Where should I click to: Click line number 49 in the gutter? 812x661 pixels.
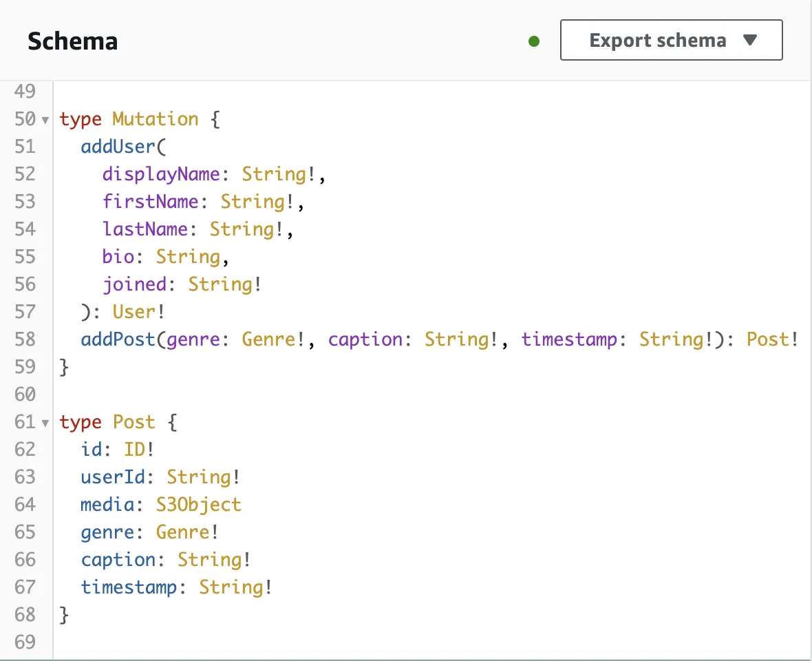(x=25, y=92)
